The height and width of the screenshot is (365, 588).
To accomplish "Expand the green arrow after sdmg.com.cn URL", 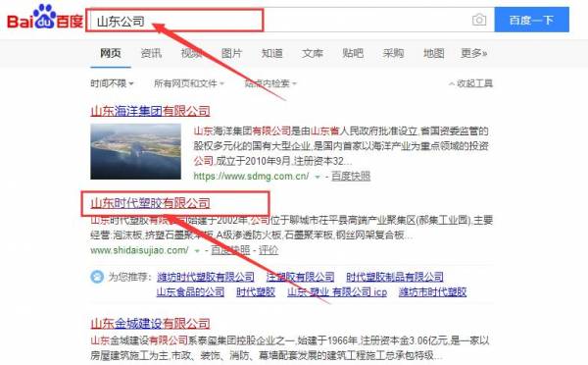I will point(318,177).
